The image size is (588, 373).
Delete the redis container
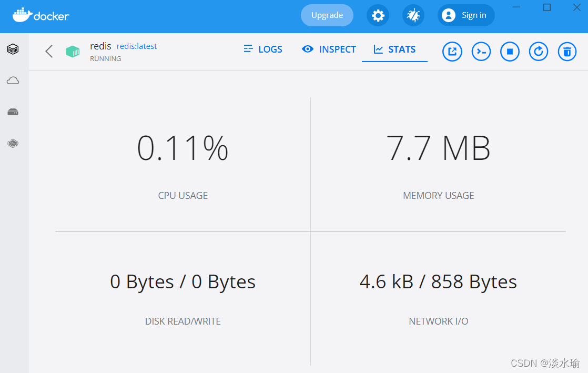pyautogui.click(x=567, y=52)
